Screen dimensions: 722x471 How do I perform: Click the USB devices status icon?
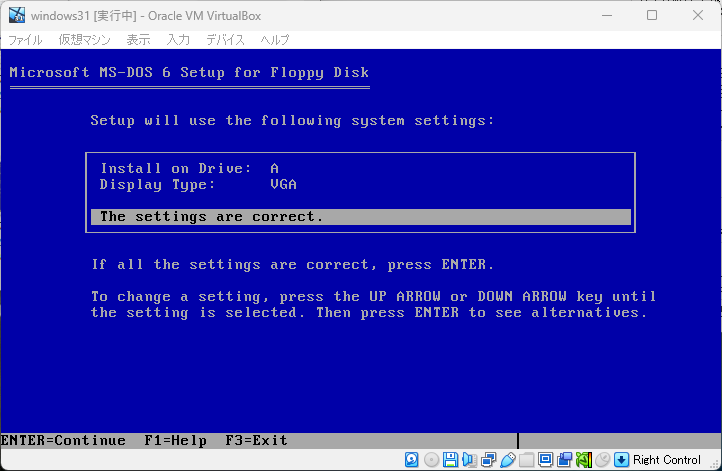pos(507,459)
